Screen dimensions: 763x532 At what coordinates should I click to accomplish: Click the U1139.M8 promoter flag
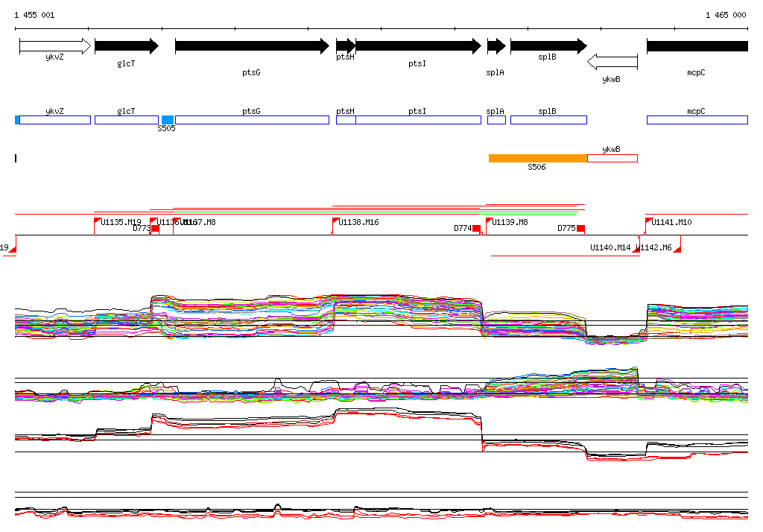pos(489,221)
